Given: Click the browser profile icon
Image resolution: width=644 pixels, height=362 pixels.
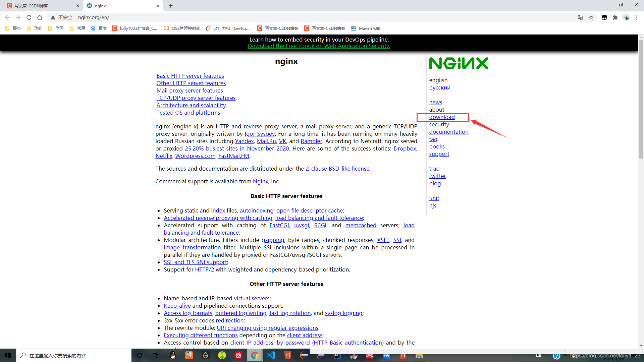Looking at the screenshot, I should point(626,17).
